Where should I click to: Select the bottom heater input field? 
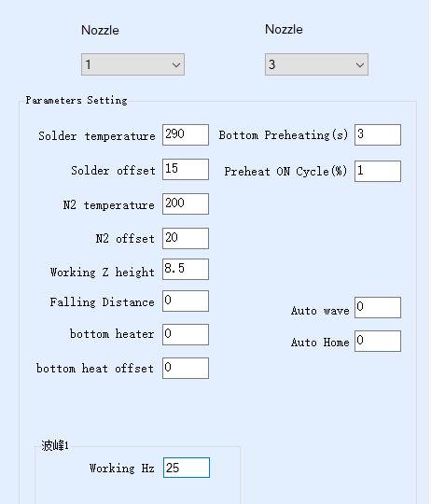point(186,334)
